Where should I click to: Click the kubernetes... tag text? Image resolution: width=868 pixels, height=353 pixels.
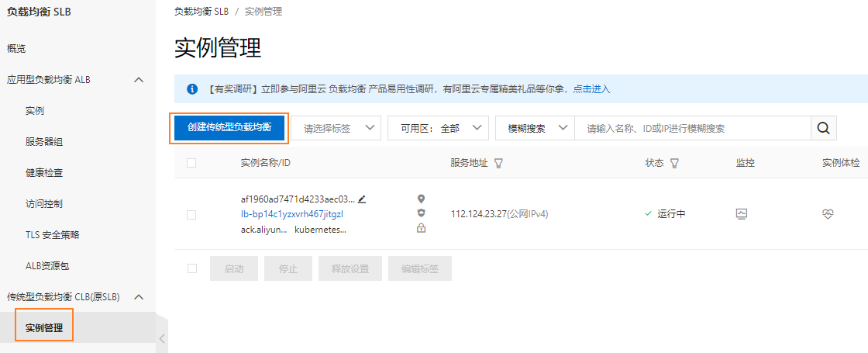[321, 229]
